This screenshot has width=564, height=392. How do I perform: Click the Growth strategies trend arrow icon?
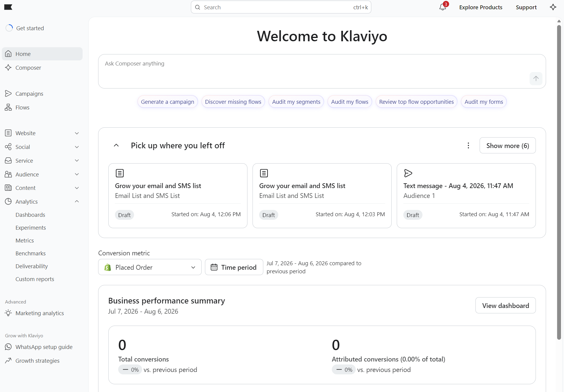click(8, 361)
